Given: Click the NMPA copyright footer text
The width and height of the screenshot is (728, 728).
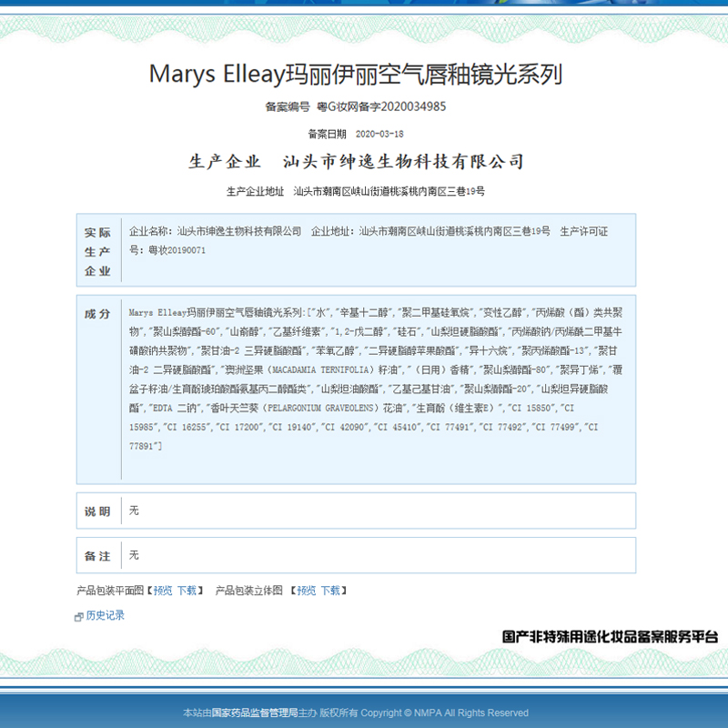Looking at the screenshot, I should pos(356,713).
